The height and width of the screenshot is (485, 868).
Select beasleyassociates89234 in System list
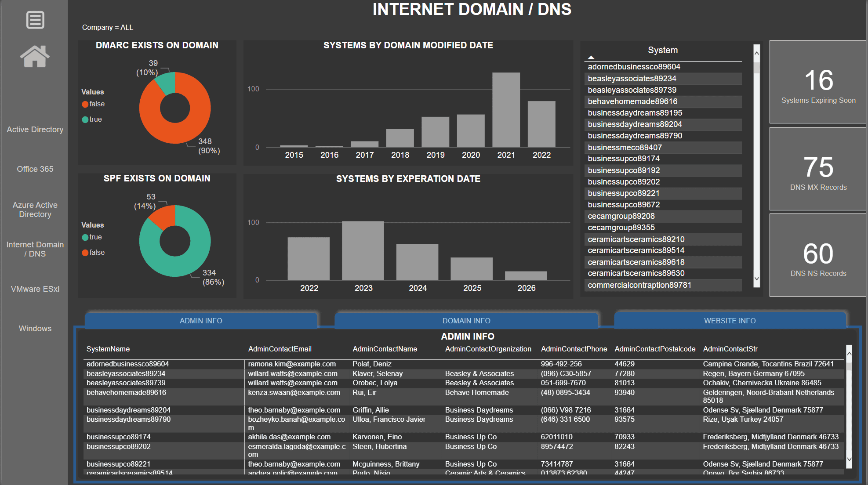point(663,79)
